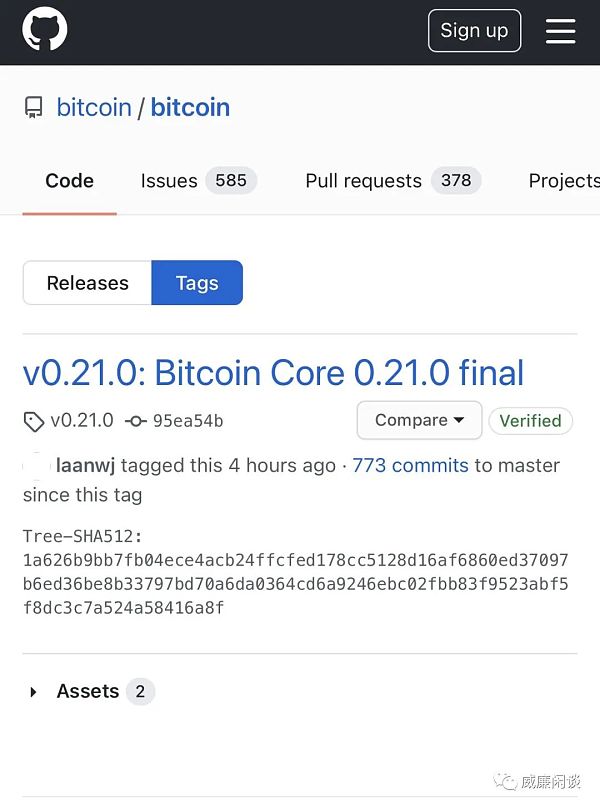This screenshot has height=808, width=600.
Task: Expand the Assets disclosure triangle
Action: point(34,692)
